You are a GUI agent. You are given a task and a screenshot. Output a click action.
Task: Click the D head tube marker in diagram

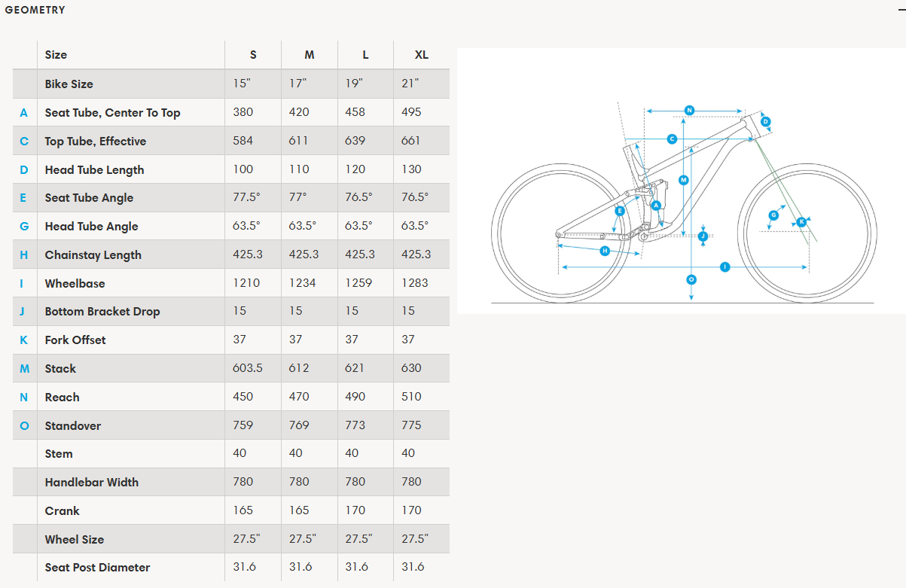(765, 121)
